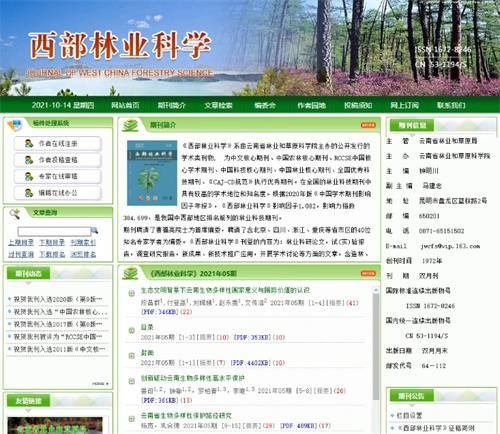Open the 期刊简介 navigation item
Viewport: 500px width, 434px height.
[x=172, y=105]
